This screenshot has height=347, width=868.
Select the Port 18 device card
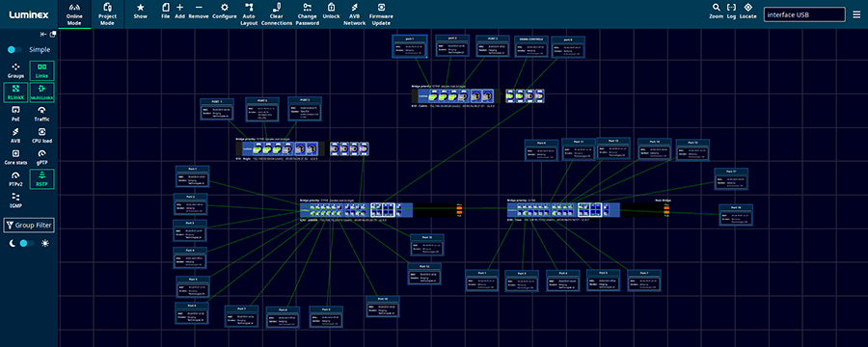point(736,215)
